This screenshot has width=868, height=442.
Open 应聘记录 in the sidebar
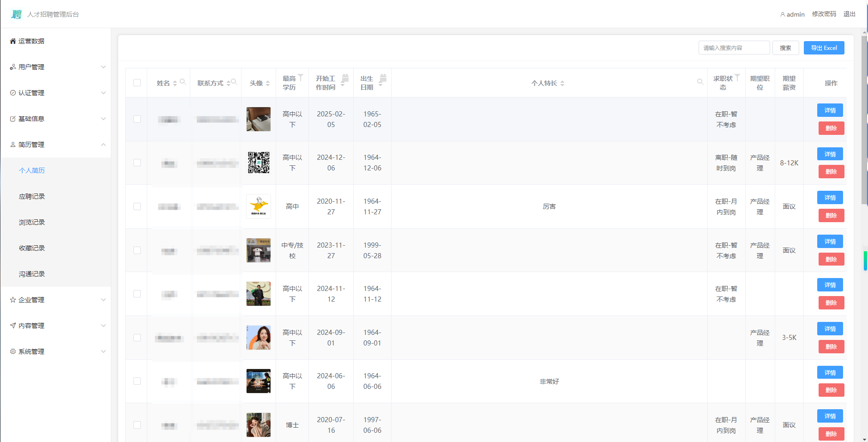(x=32, y=196)
